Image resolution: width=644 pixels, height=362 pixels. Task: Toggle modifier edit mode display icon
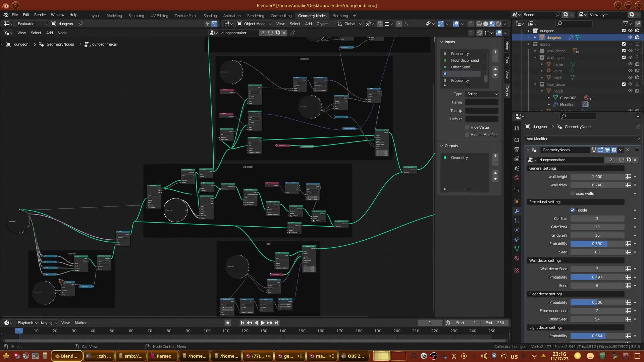(600, 150)
